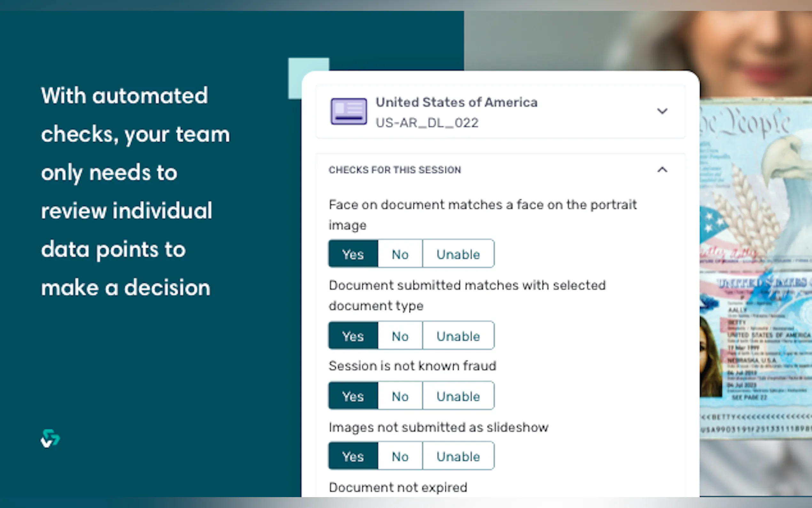This screenshot has height=508, width=812.
Task: Mark face match check as Unable
Action: pyautogui.click(x=458, y=254)
